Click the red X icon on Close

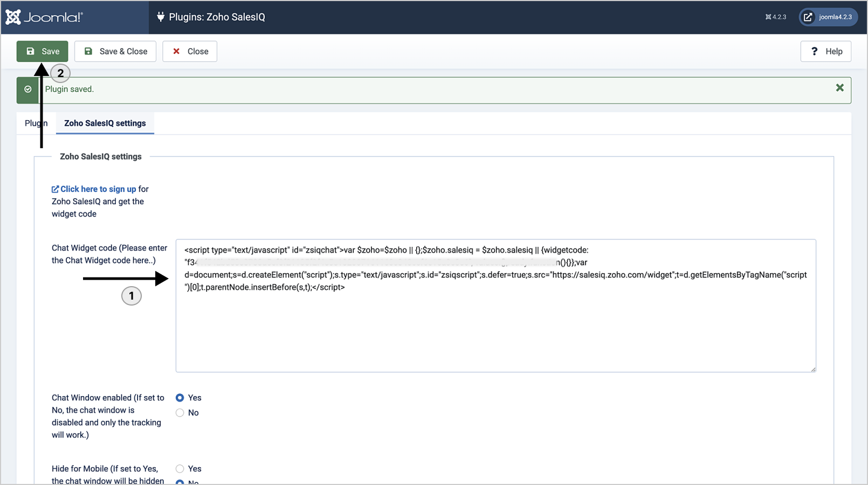point(176,51)
